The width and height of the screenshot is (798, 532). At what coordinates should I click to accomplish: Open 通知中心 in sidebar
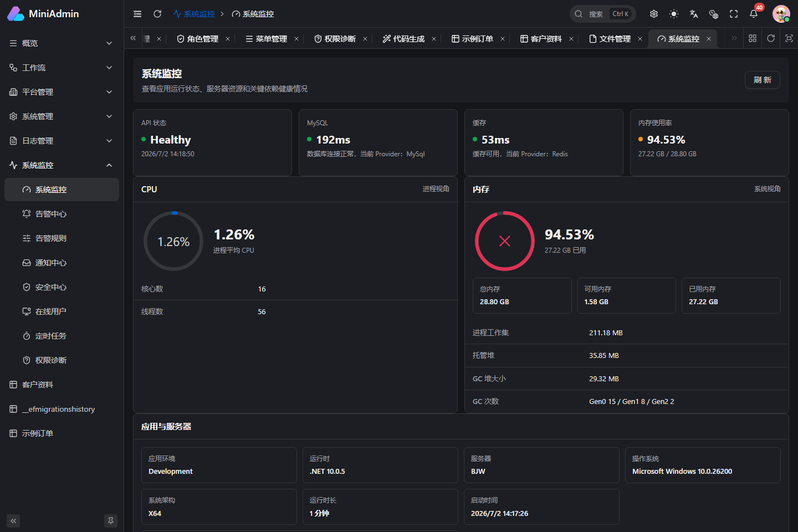62,263
